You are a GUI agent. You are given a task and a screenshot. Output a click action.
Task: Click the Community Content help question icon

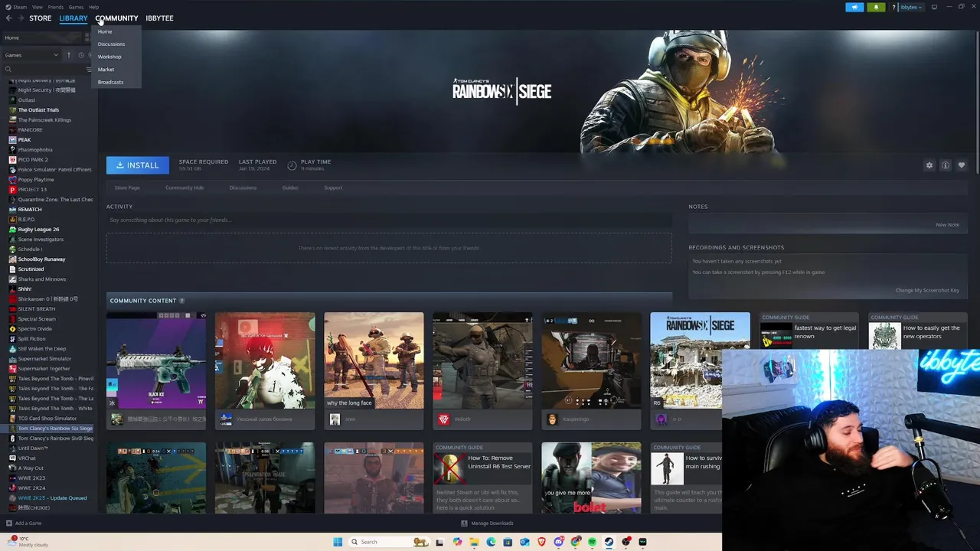(x=181, y=301)
